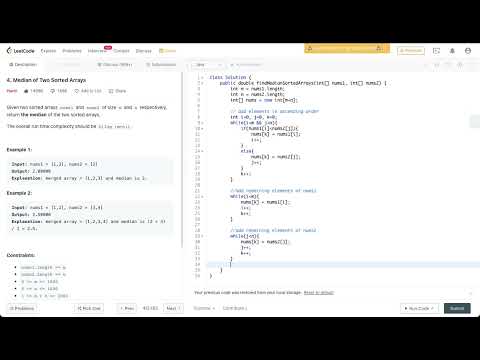The height and width of the screenshot is (360, 480).
Task: Fold the method declaration at line 2
Action: (202, 83)
